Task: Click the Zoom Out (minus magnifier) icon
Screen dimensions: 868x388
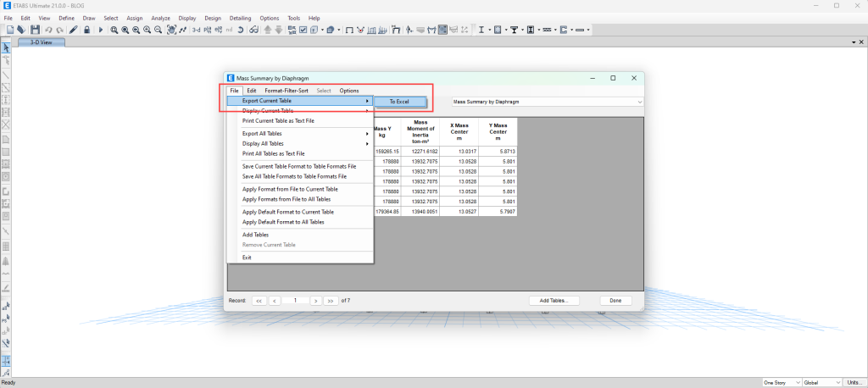Action: (x=158, y=30)
